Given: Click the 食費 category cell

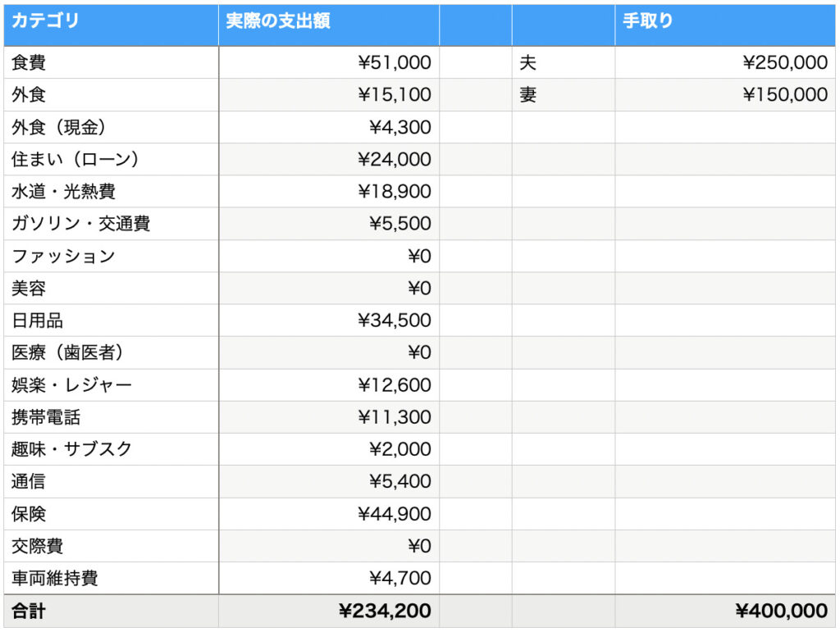Looking at the screenshot, I should click(x=111, y=62).
